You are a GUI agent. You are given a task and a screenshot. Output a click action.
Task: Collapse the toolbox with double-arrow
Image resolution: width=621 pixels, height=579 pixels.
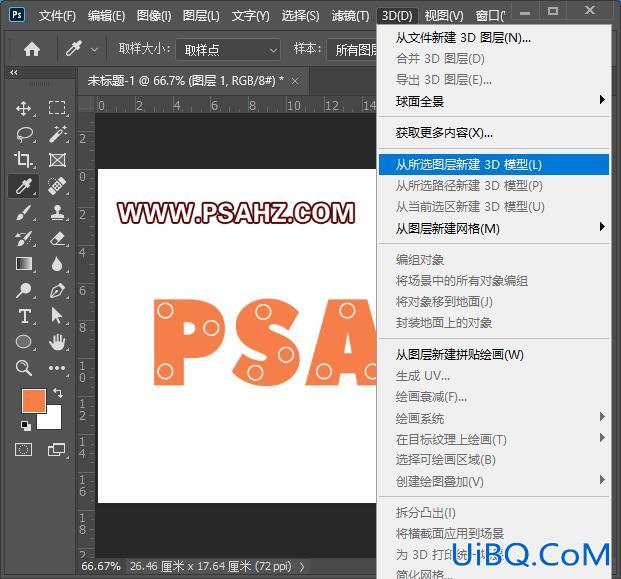(14, 72)
